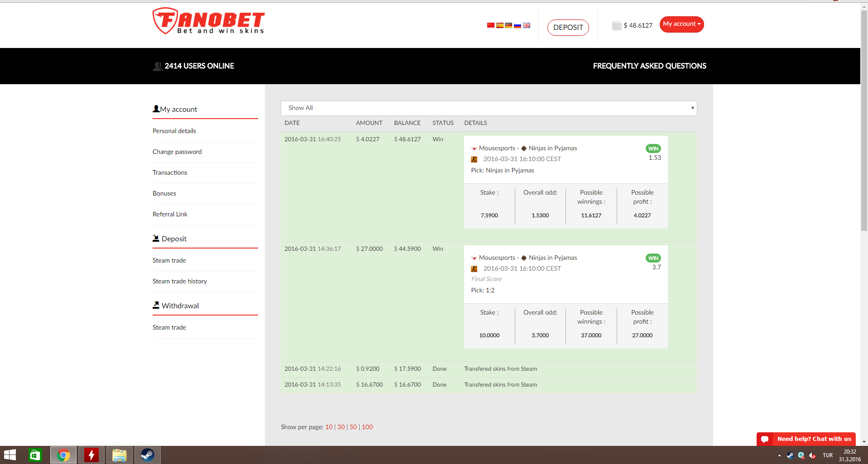
Task: Show 100 entries per page
Action: click(x=367, y=427)
